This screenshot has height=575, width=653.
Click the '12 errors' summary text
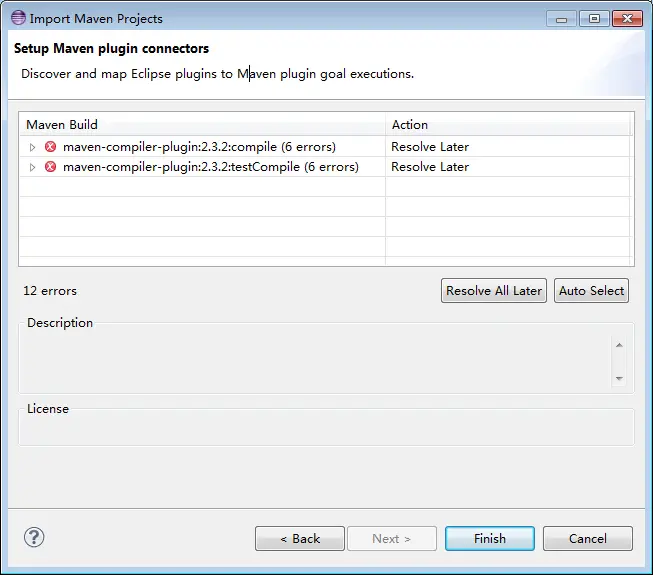(x=50, y=291)
